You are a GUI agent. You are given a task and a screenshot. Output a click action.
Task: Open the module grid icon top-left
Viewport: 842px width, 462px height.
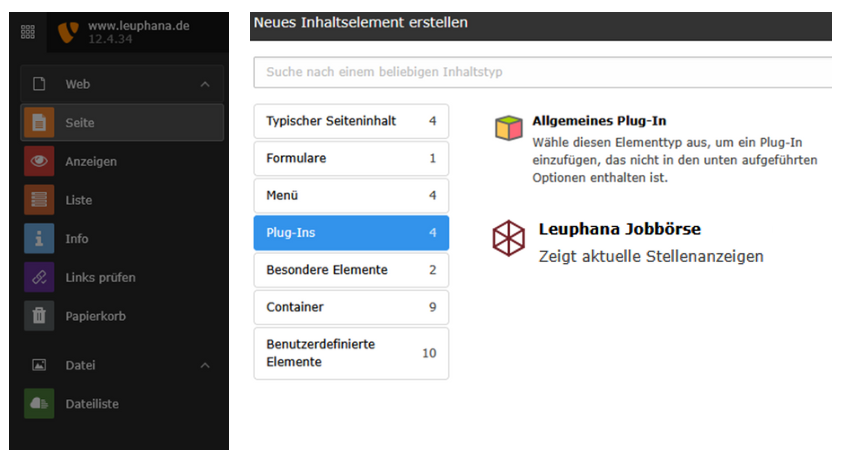click(28, 31)
